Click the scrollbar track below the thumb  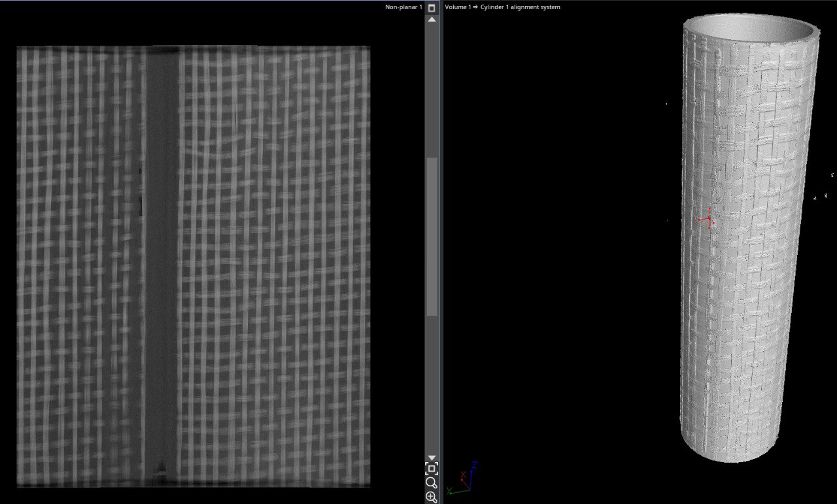pyautogui.click(x=432, y=386)
